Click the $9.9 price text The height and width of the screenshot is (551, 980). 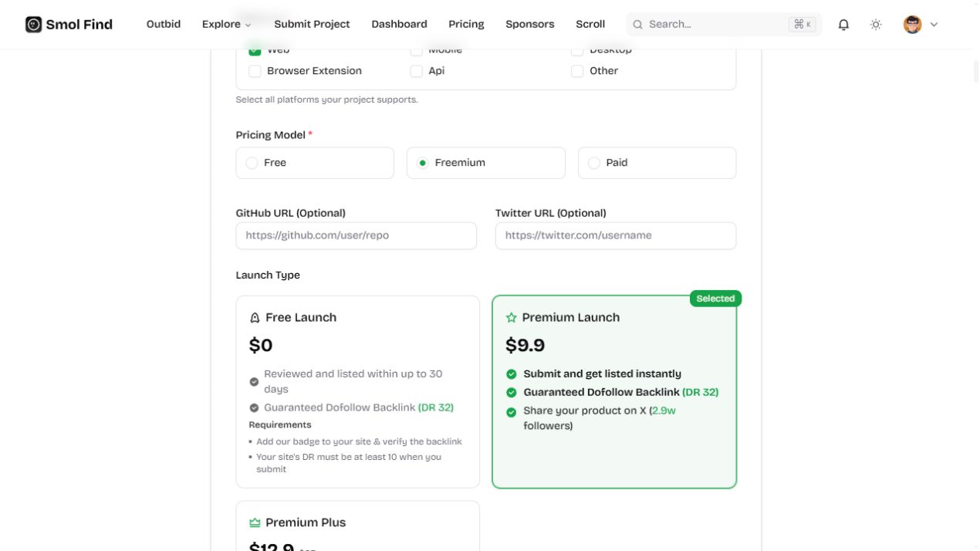click(525, 346)
